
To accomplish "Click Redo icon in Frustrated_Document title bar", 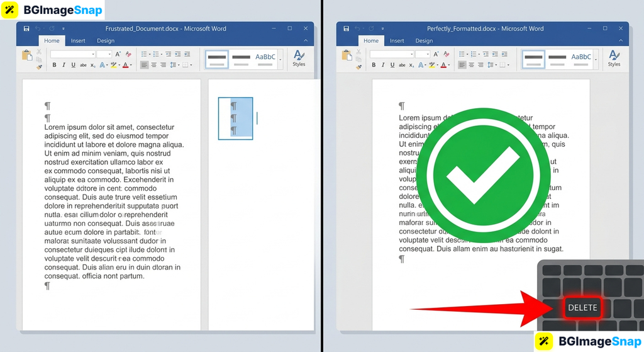I will [52, 28].
